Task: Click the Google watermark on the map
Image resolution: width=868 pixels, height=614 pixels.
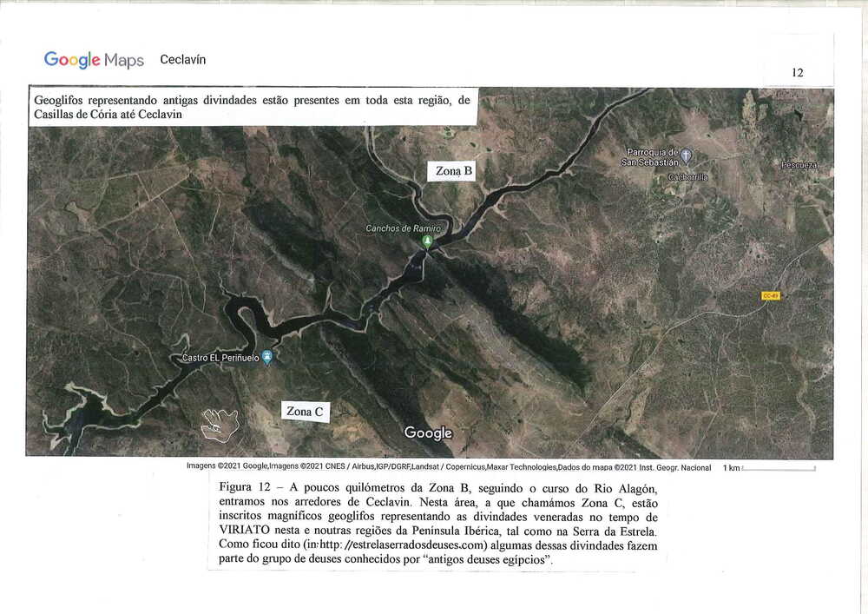Action: [428, 432]
